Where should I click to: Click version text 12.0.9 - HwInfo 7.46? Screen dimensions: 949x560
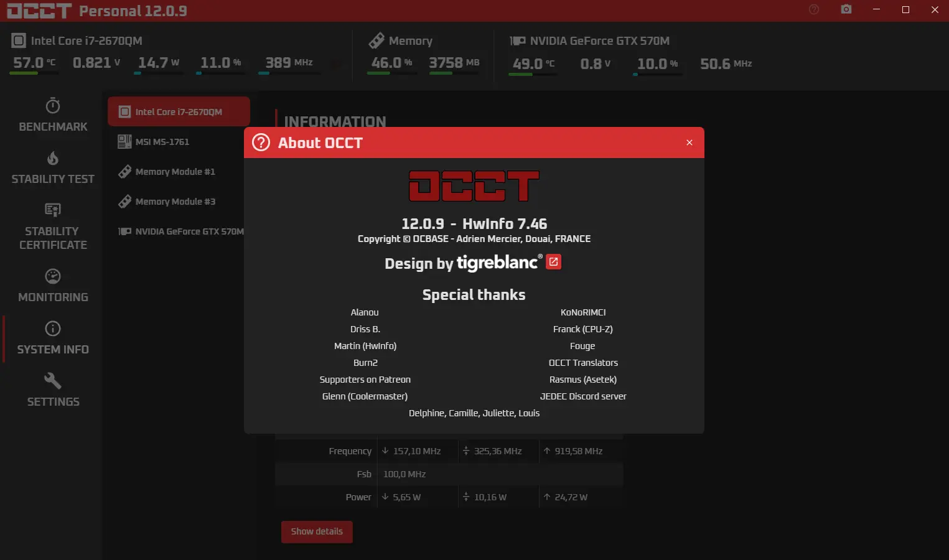pos(474,223)
